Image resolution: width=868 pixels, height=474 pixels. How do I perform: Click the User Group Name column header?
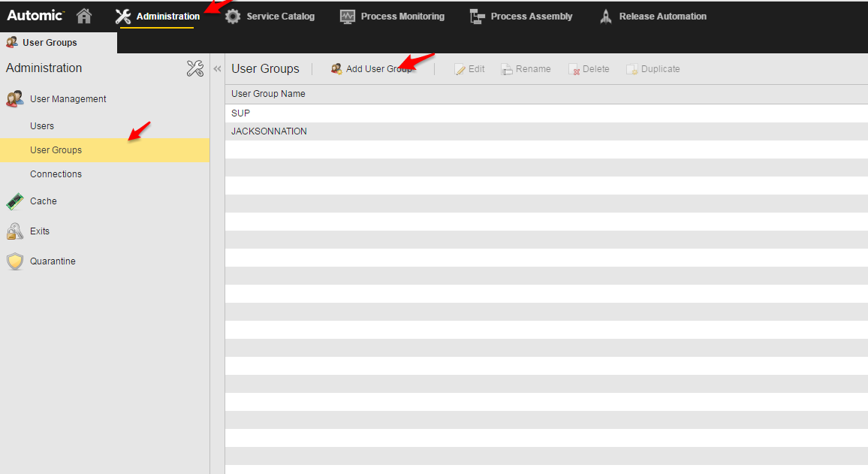click(x=268, y=93)
